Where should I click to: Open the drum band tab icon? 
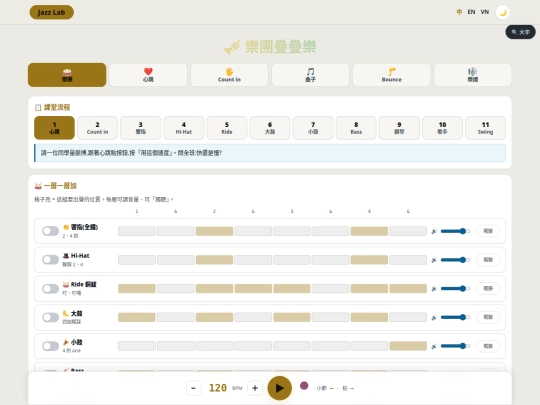pyautogui.click(x=67, y=75)
